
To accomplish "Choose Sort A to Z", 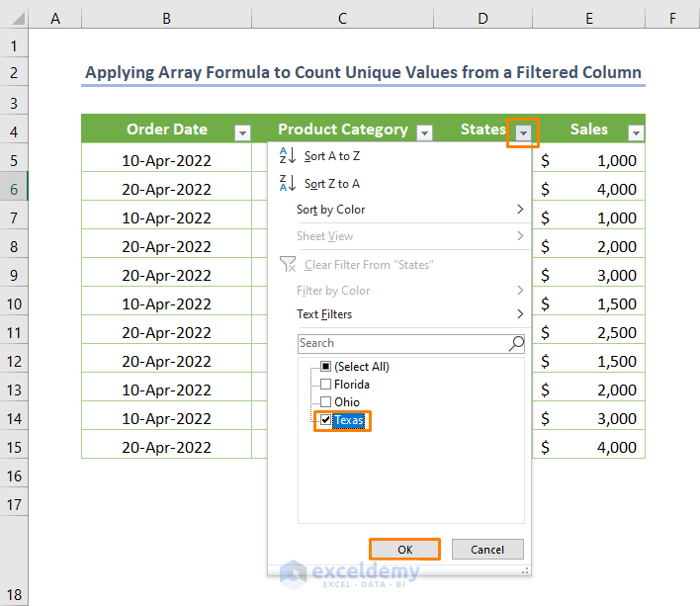I will pyautogui.click(x=399, y=156).
